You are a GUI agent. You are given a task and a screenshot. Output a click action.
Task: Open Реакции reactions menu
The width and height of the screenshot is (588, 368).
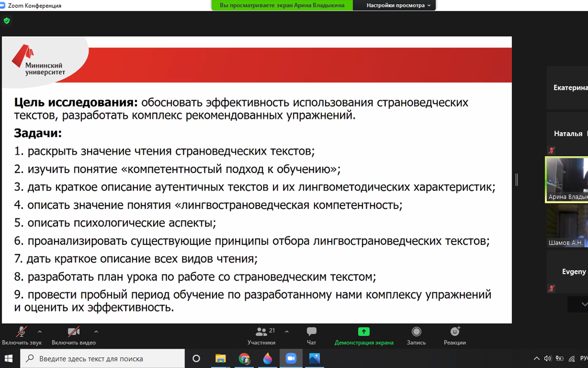coord(455,336)
